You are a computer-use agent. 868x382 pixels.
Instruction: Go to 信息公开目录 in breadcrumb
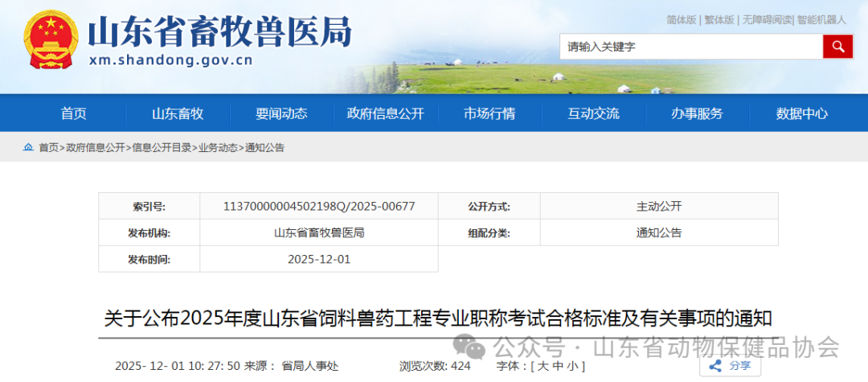click(x=162, y=148)
